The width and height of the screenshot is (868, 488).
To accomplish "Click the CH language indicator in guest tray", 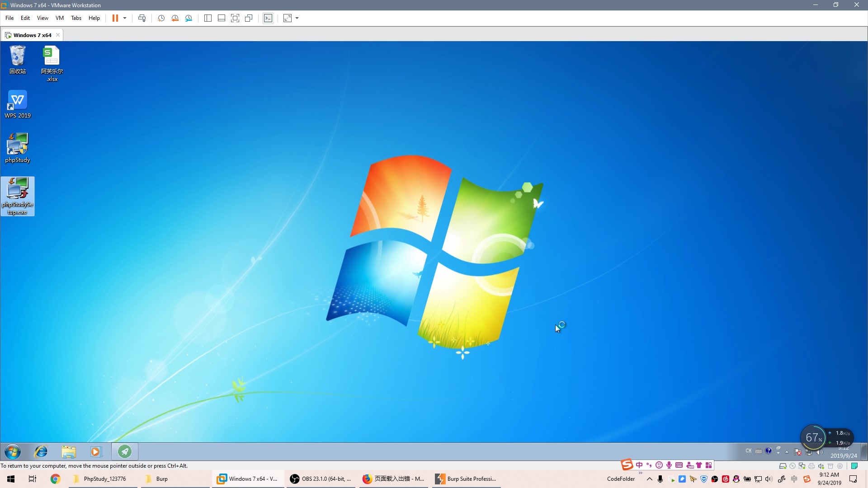I will click(x=749, y=451).
